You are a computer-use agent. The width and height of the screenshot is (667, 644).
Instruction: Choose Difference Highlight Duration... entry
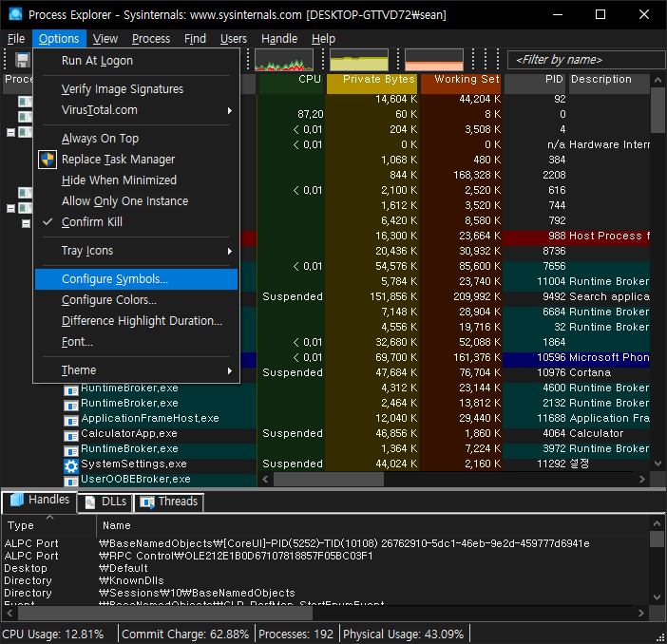pyautogui.click(x=136, y=321)
